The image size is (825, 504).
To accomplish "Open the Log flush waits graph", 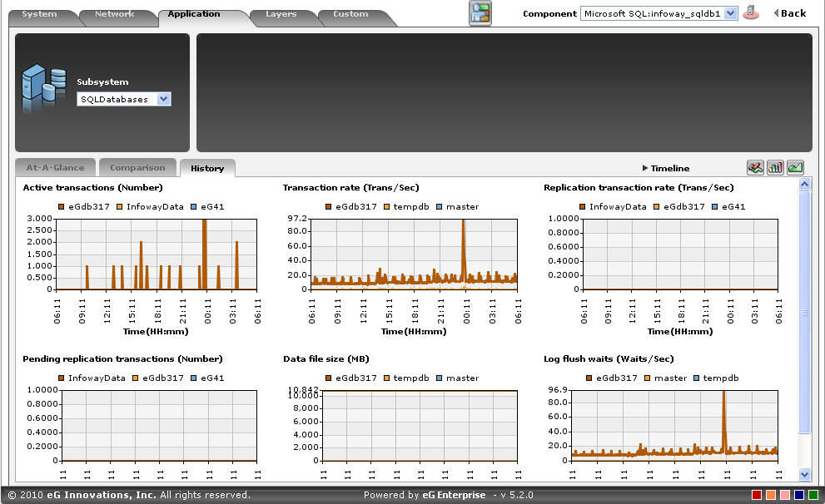I will (x=674, y=426).
